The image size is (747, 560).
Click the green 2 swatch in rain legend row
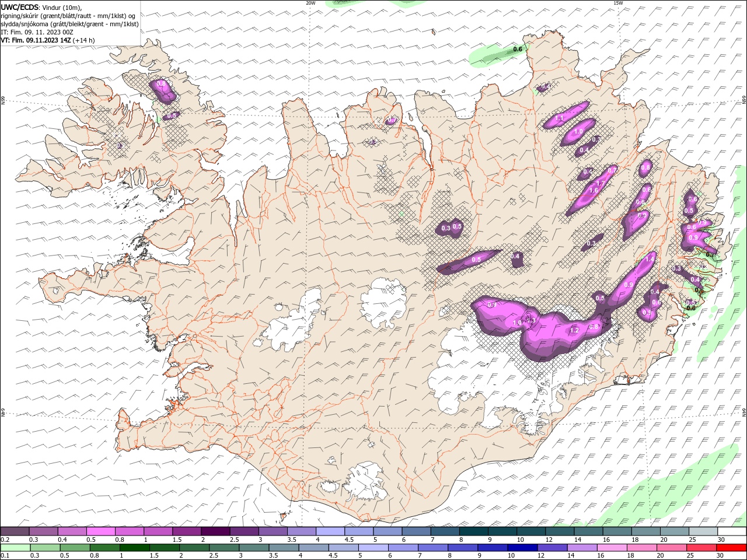pyautogui.click(x=194, y=548)
